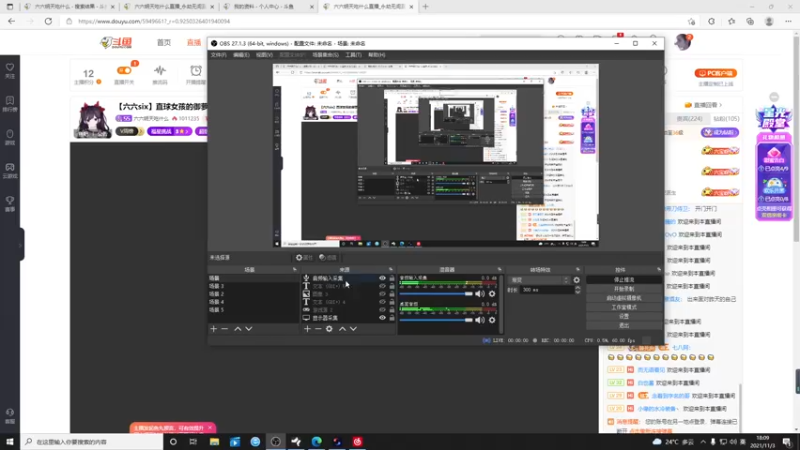Open Microsoft Edge from the taskbar

pos(316,442)
